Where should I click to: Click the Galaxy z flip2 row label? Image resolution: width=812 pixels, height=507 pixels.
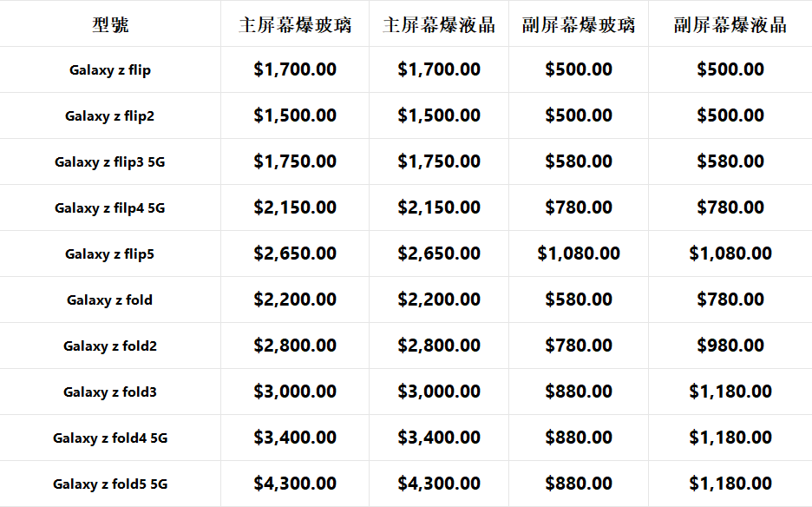point(110,116)
